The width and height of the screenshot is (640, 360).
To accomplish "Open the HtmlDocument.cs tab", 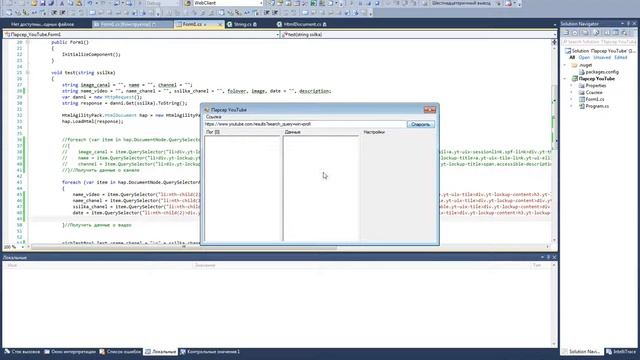I will 302,24.
